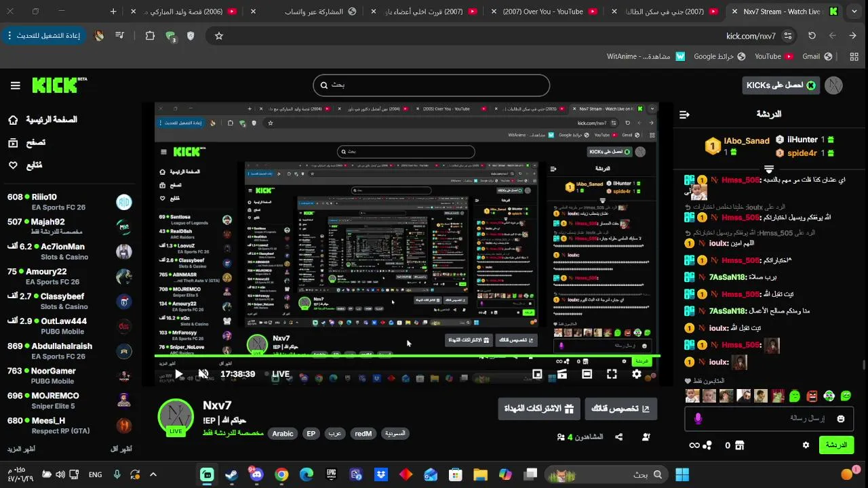Select the EP tag
Image resolution: width=868 pixels, height=488 pixels.
click(311, 434)
